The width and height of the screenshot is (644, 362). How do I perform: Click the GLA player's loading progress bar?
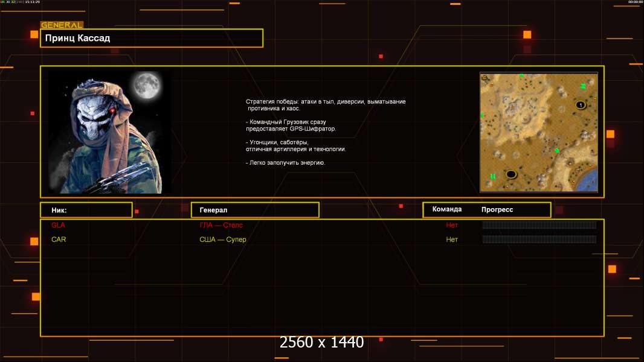point(539,225)
